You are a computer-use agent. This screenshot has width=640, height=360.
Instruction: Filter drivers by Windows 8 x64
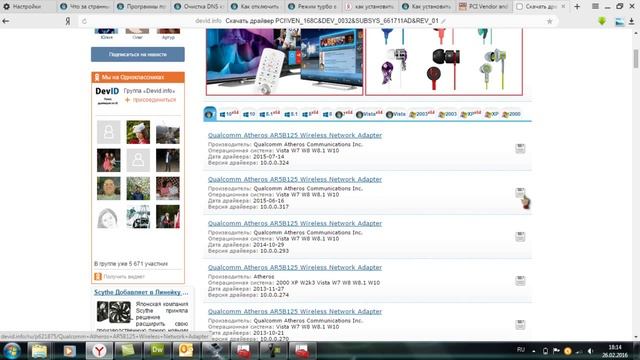(310, 114)
